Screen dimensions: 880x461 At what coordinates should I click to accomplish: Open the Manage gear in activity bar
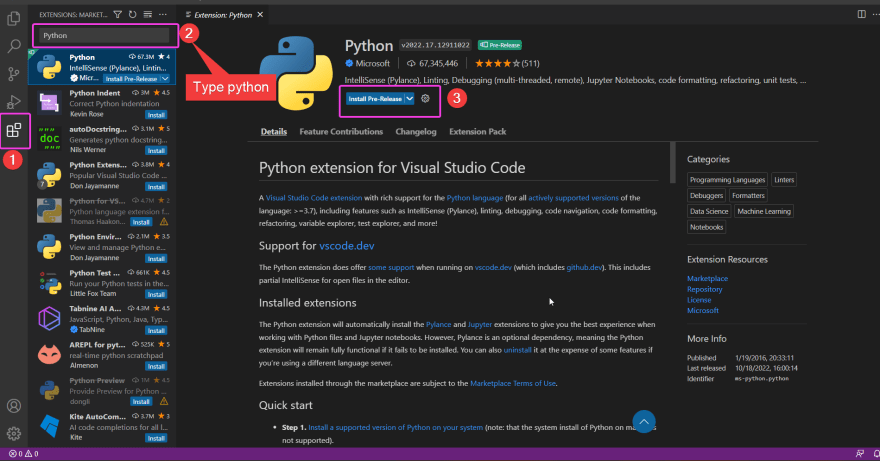pos(13,433)
